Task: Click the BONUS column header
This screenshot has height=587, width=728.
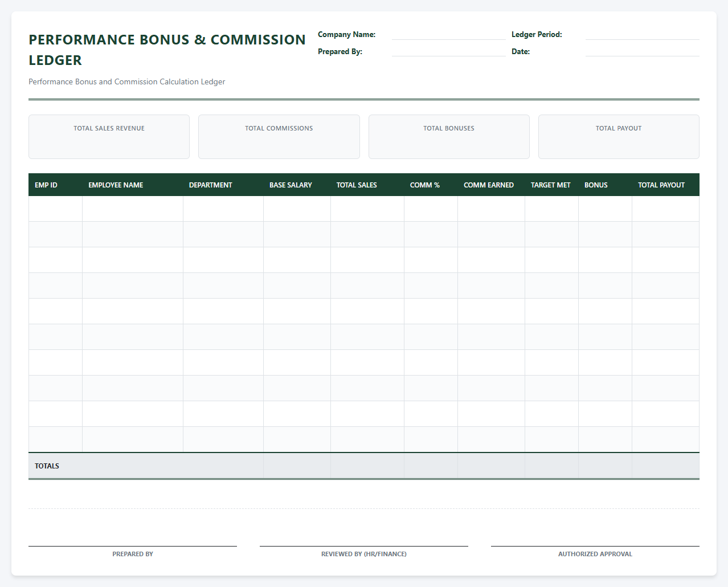Action: tap(605, 185)
